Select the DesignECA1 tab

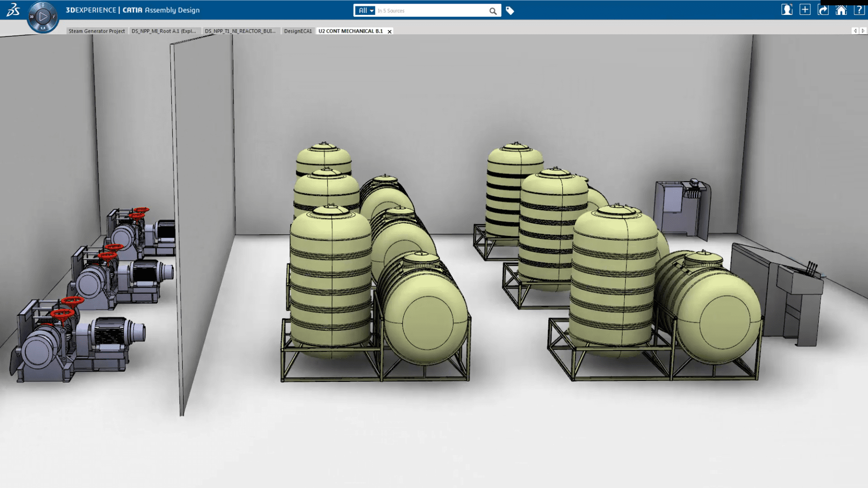(x=298, y=31)
